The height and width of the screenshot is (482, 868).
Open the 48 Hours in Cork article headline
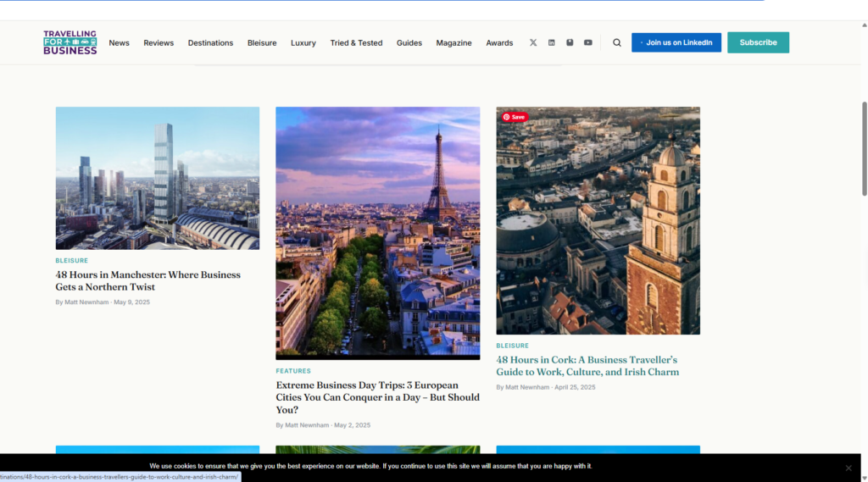pyautogui.click(x=587, y=366)
